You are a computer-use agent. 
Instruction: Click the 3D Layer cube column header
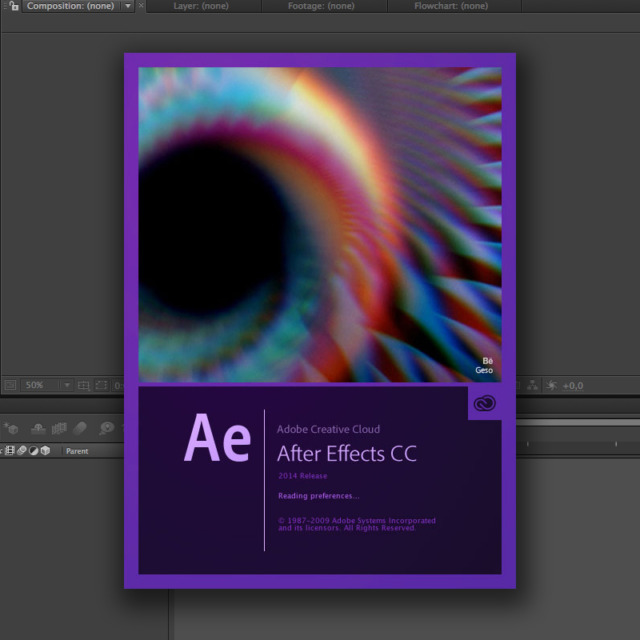coord(45,451)
